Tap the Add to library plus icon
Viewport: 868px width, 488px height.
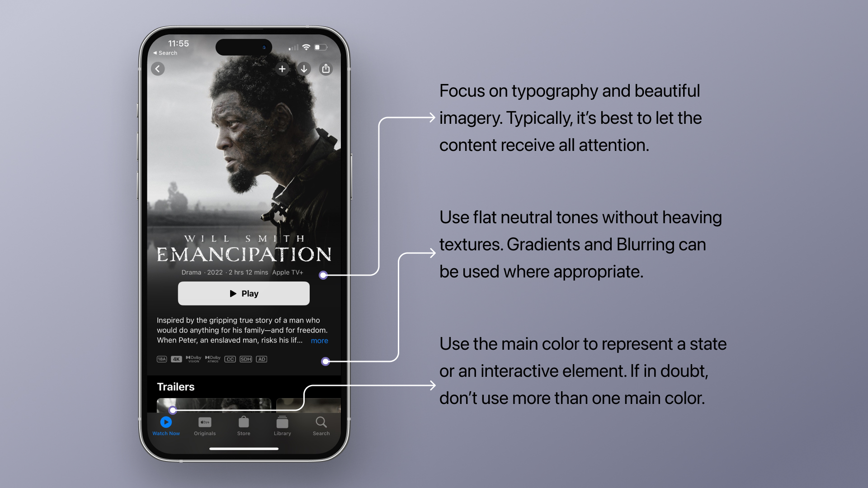[x=282, y=69]
